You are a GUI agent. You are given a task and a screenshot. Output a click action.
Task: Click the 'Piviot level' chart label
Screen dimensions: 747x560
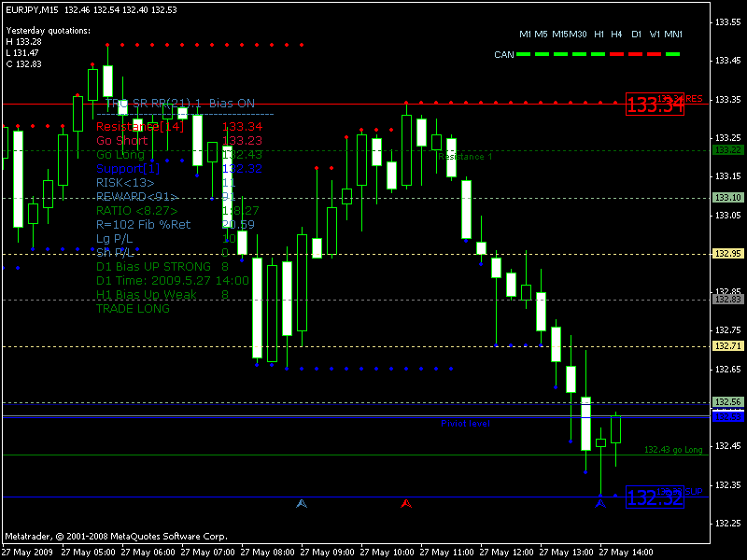tap(465, 424)
